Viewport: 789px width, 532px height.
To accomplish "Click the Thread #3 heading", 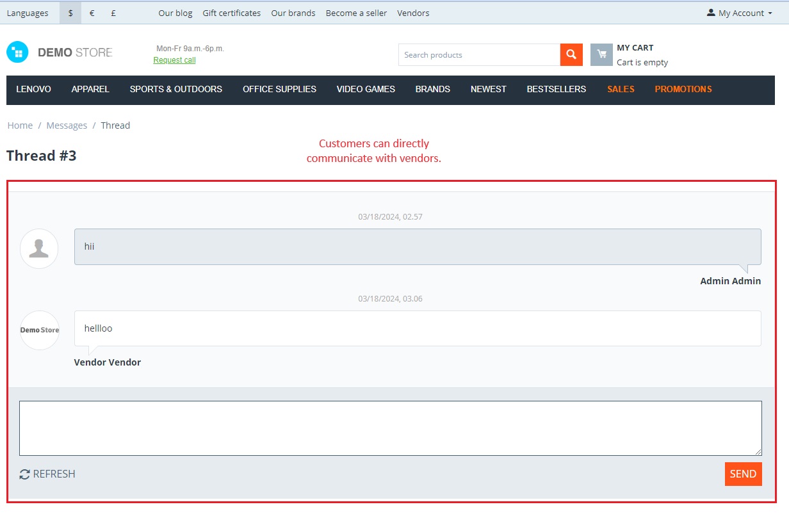I will coord(42,156).
